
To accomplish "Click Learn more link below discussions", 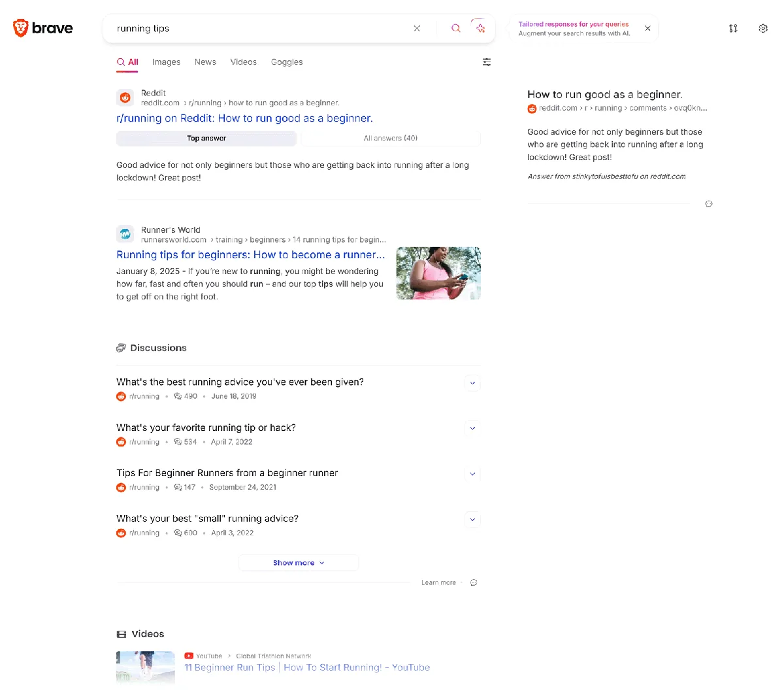I will (x=438, y=582).
